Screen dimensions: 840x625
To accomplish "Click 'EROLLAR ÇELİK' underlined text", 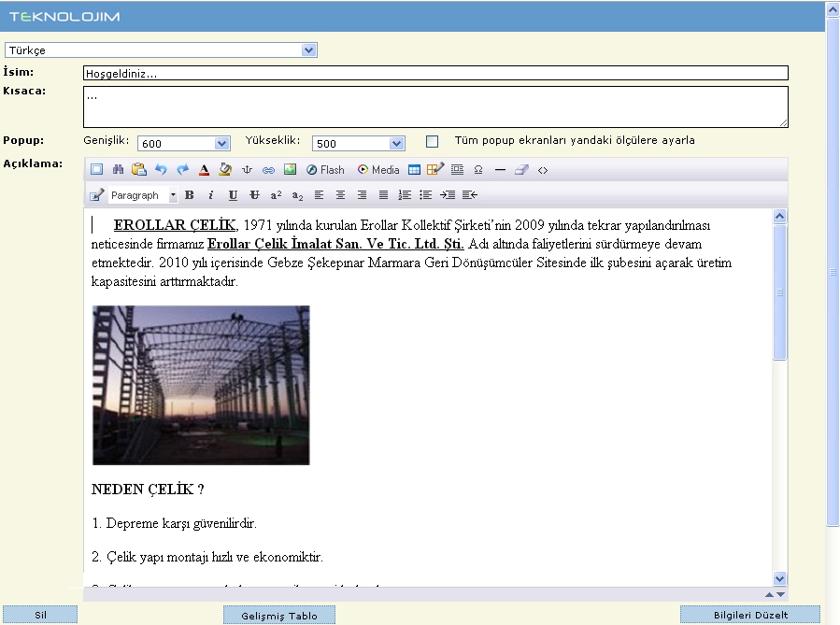I will pos(175,225).
